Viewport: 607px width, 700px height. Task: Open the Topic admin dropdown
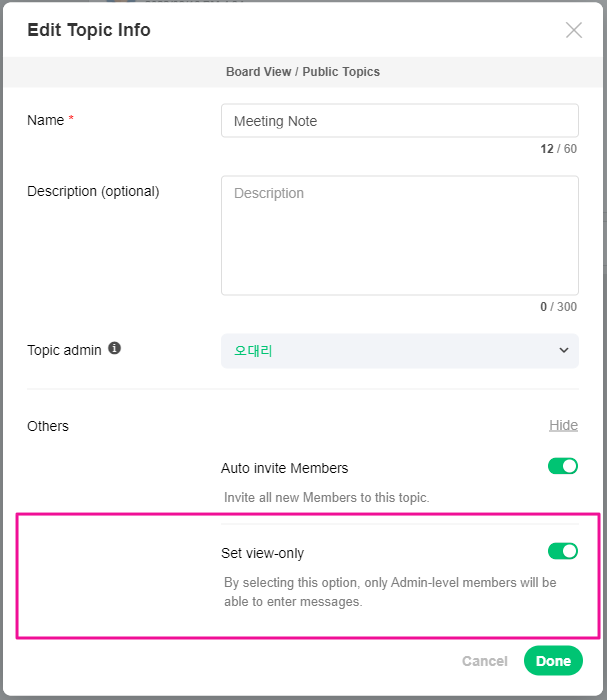point(399,351)
